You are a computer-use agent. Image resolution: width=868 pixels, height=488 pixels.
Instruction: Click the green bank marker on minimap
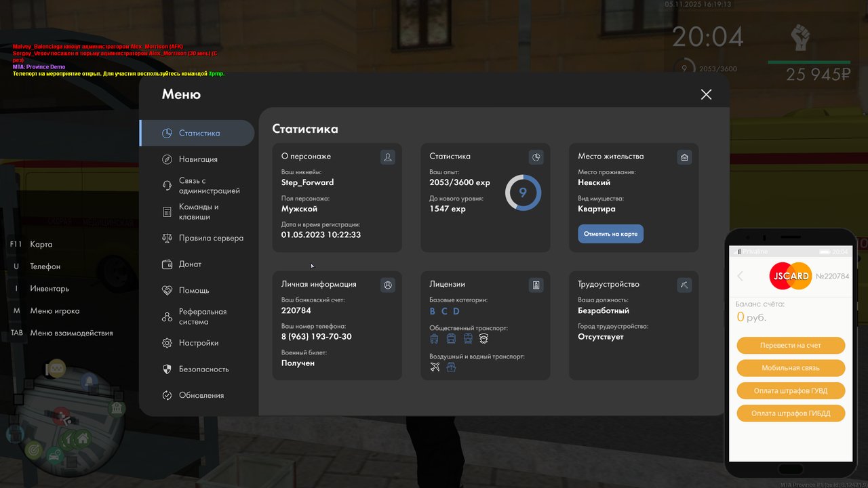click(x=117, y=409)
